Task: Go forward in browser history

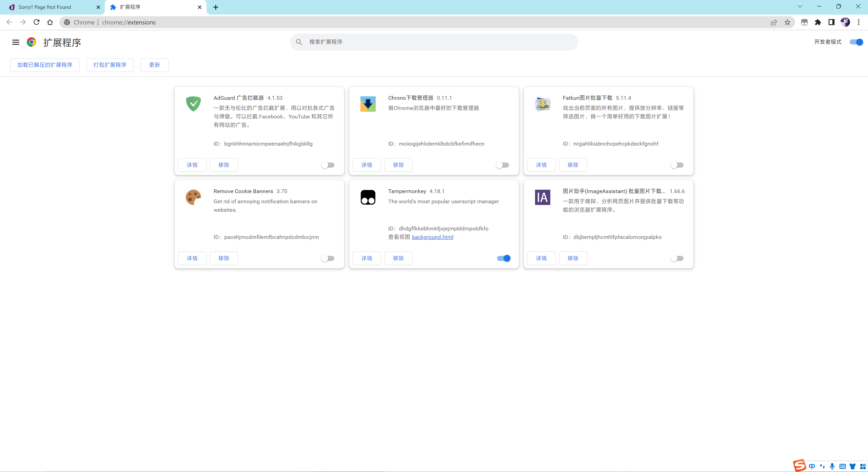Action: [23, 22]
